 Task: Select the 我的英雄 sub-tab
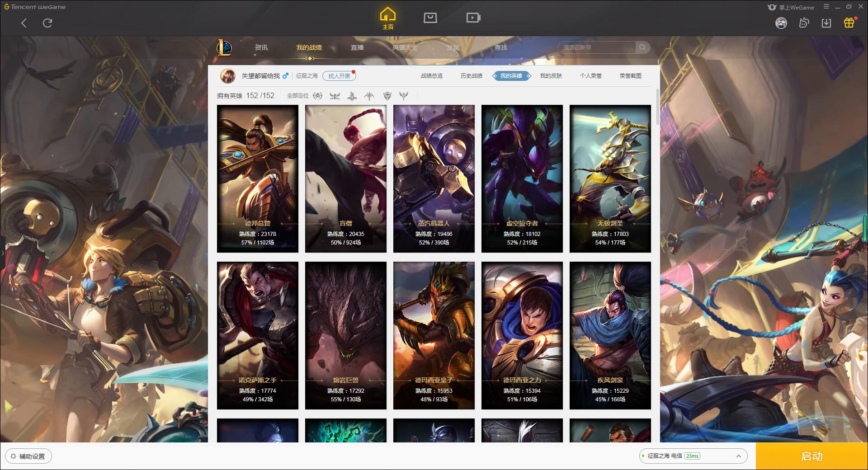click(x=511, y=76)
